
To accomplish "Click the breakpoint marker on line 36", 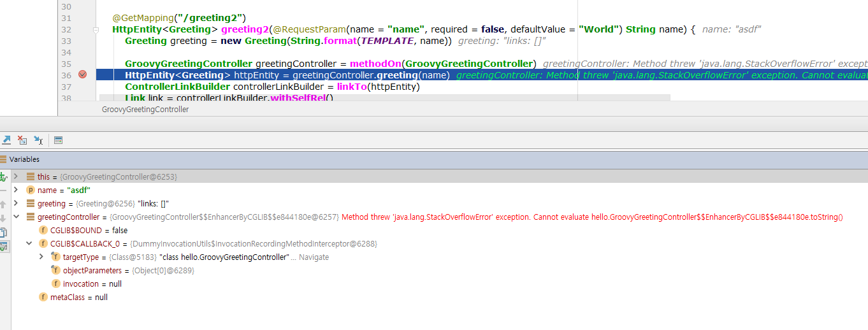I will click(82, 75).
